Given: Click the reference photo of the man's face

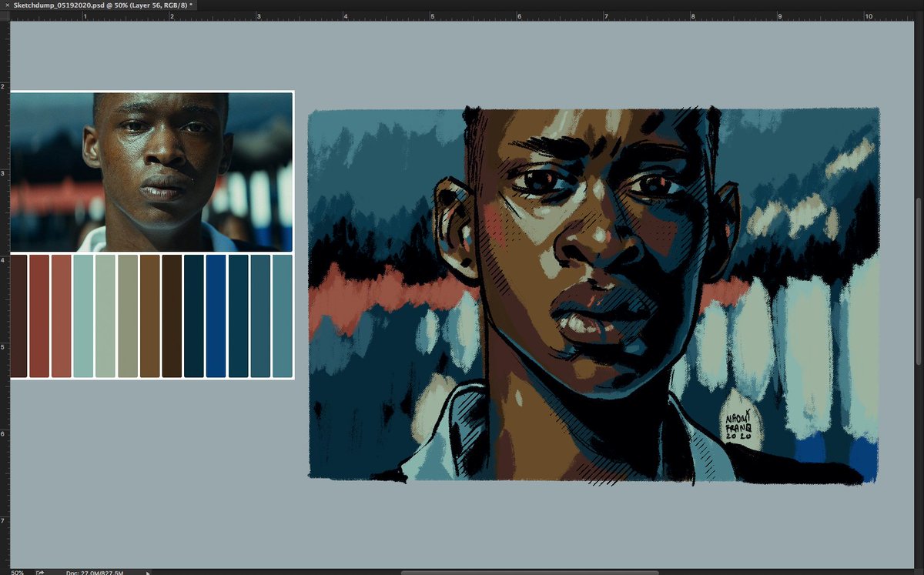Looking at the screenshot, I should click(x=152, y=172).
